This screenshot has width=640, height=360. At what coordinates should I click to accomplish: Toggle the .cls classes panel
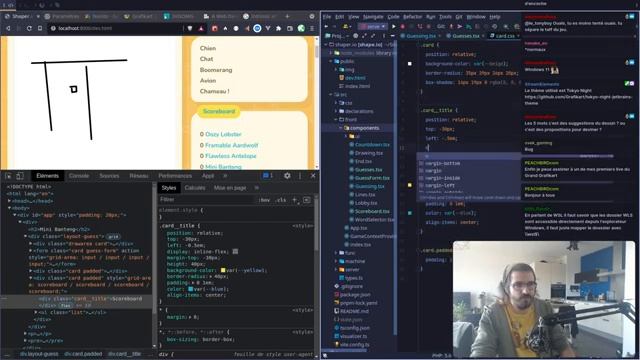pyautogui.click(x=280, y=200)
